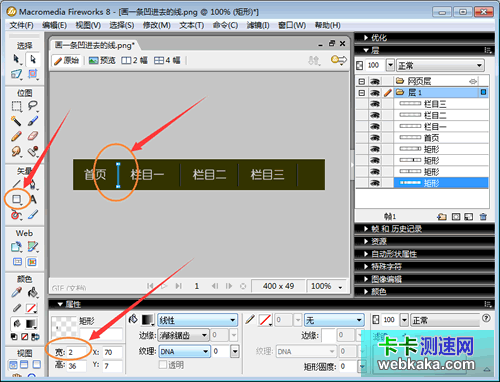Screen dimensions: 500x382
Task: Open the fill texture DNA dropdown
Action: [184, 351]
